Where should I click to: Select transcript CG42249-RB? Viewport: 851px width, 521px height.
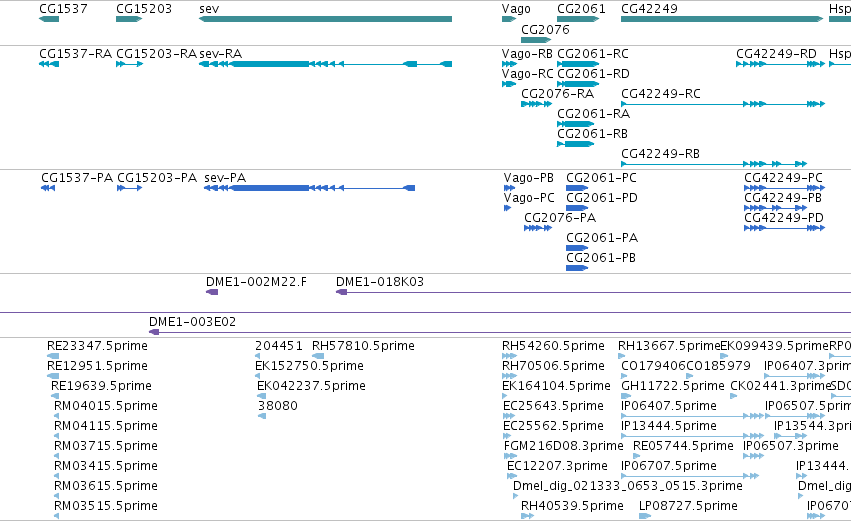[x=714, y=164]
